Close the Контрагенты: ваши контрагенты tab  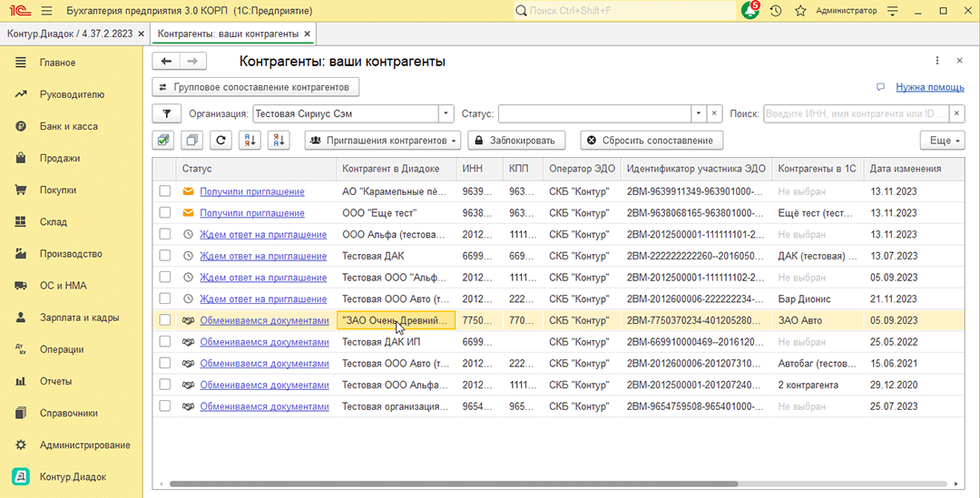pyautogui.click(x=307, y=34)
